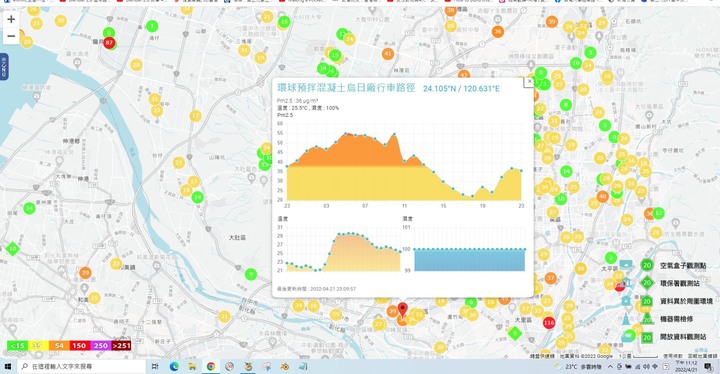
Task: Launch Microsoft Edge from taskbar
Action: (174, 367)
